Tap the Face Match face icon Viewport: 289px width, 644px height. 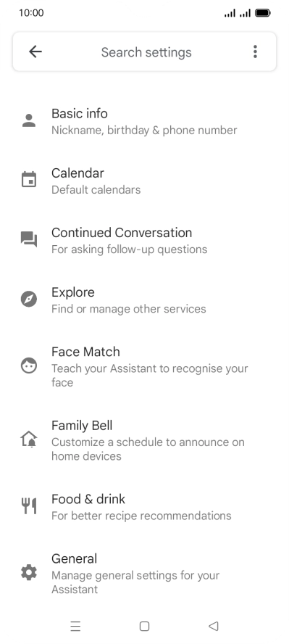tap(29, 366)
